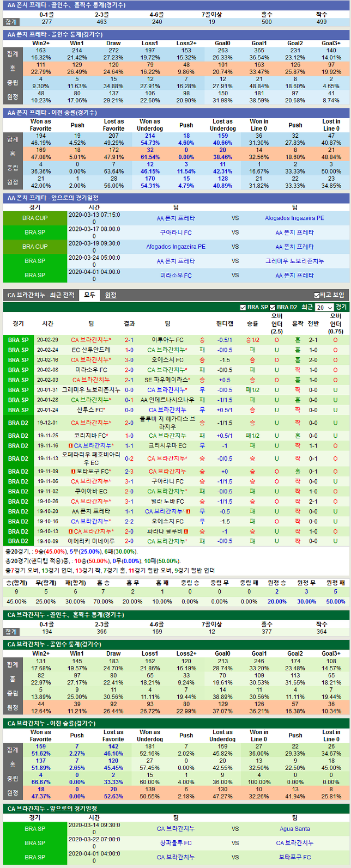Viewport: 351px width, 868px height.
Task: Click the 원정 승 value 20.00%
Action: pos(277,602)
